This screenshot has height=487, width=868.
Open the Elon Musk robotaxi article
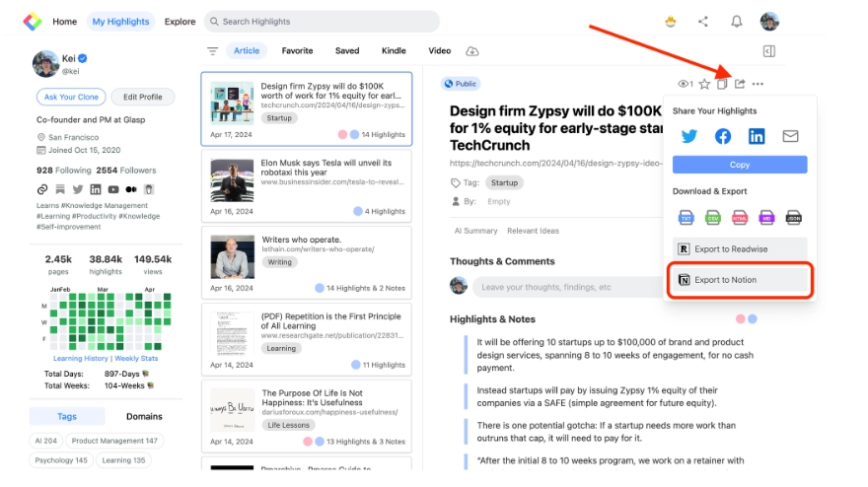pos(306,186)
